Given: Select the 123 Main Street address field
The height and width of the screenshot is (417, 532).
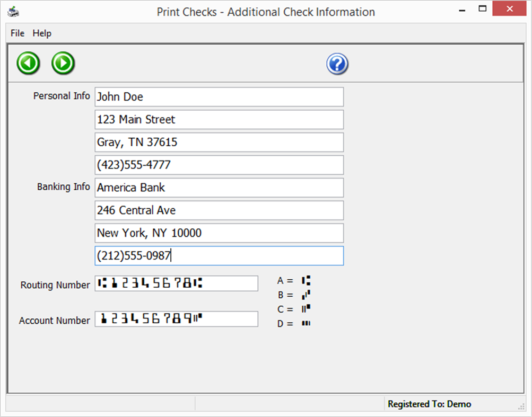Looking at the screenshot, I should [x=219, y=120].
